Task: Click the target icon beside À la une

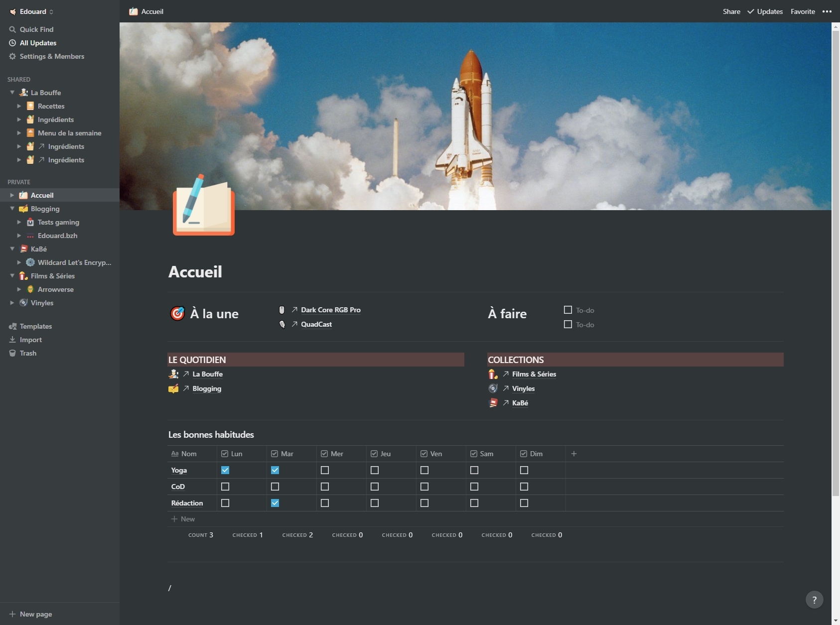Action: tap(177, 313)
